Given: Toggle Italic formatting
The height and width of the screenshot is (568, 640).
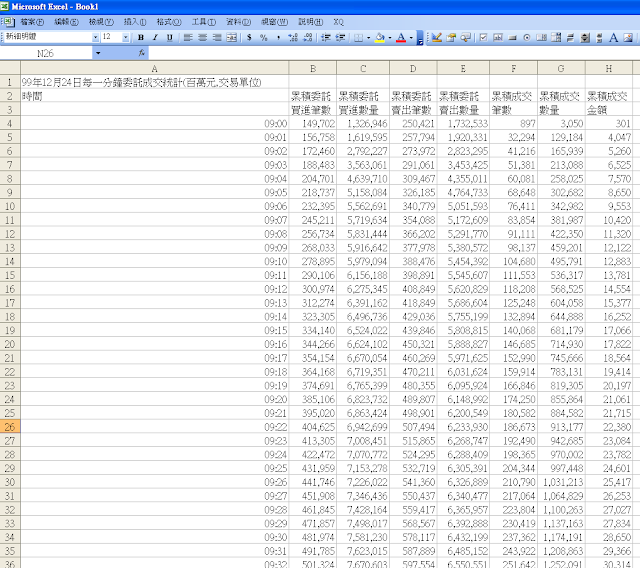Looking at the screenshot, I should tap(155, 38).
